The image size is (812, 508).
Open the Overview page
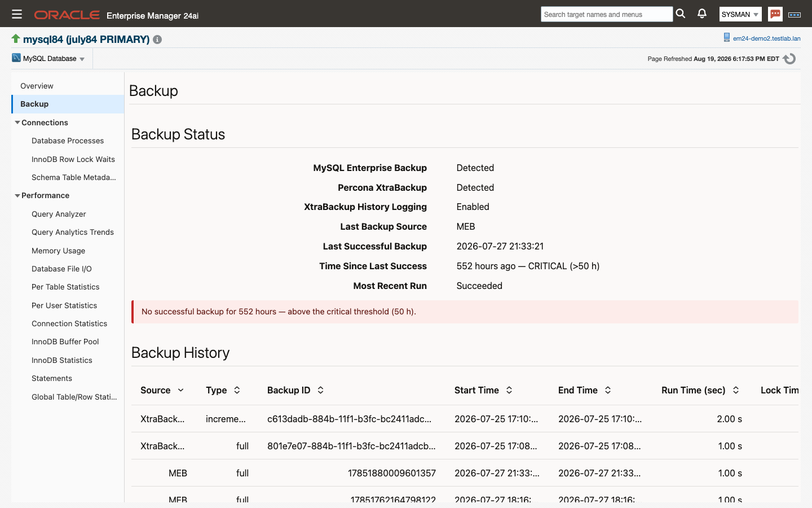(37, 86)
